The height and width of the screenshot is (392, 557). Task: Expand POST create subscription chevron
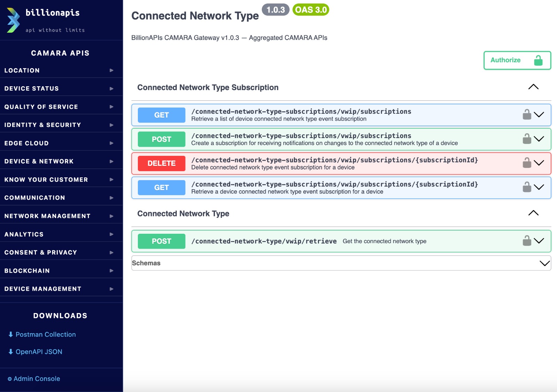click(x=539, y=139)
